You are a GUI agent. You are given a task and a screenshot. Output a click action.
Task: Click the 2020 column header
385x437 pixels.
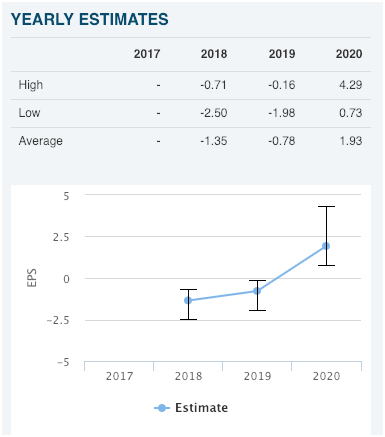click(x=349, y=54)
